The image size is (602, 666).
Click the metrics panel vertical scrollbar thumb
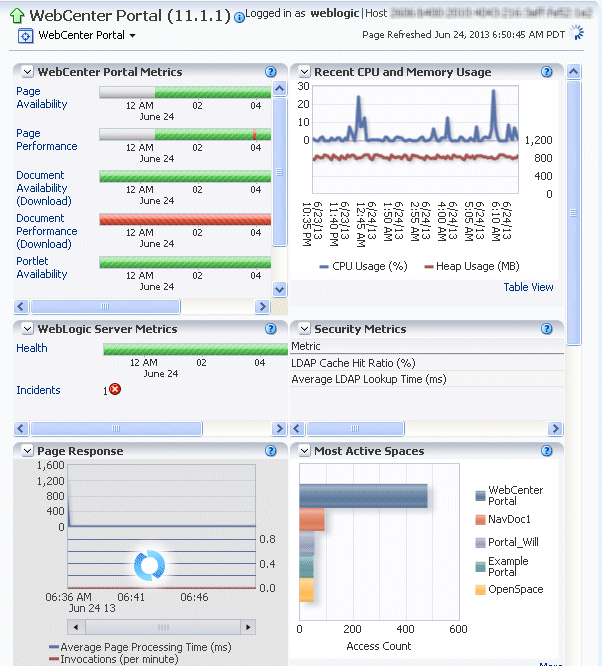click(279, 172)
